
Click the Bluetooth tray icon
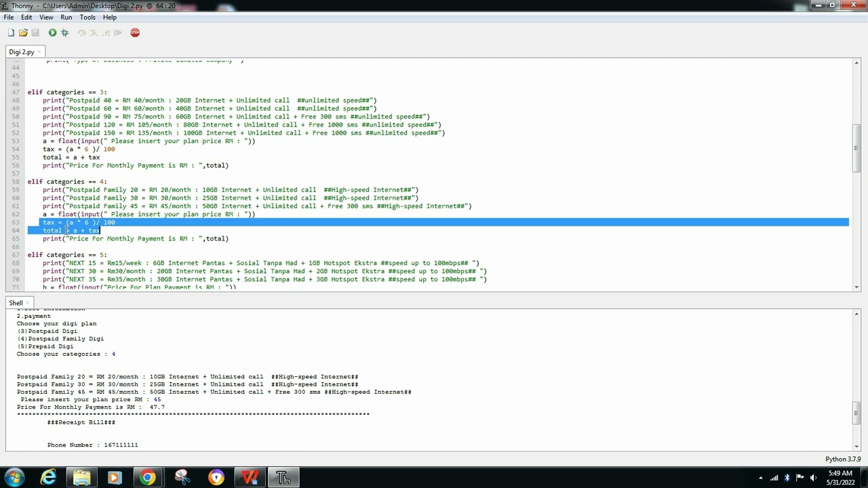[x=787, y=478]
